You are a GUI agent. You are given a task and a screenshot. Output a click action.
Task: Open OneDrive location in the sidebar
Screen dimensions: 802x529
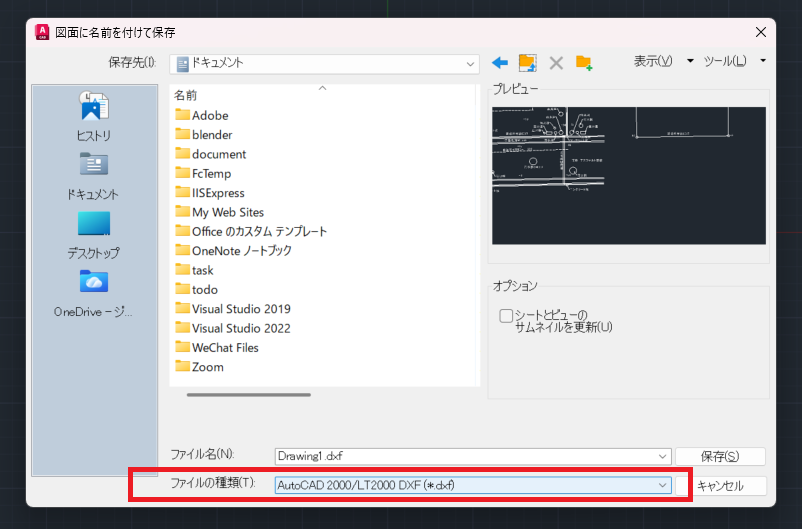click(94, 292)
